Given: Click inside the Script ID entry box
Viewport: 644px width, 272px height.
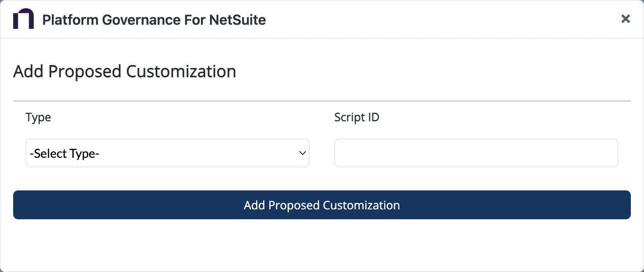Looking at the screenshot, I should (476, 153).
